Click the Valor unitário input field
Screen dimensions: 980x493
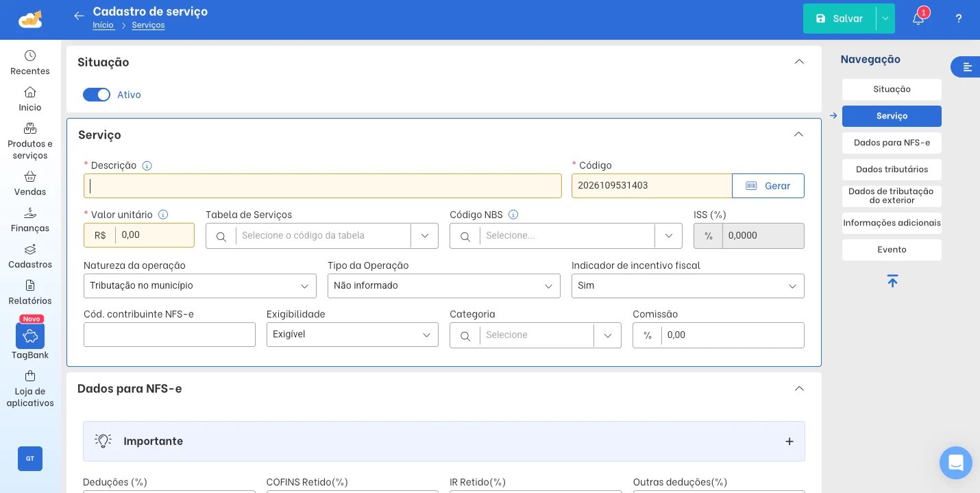click(154, 235)
